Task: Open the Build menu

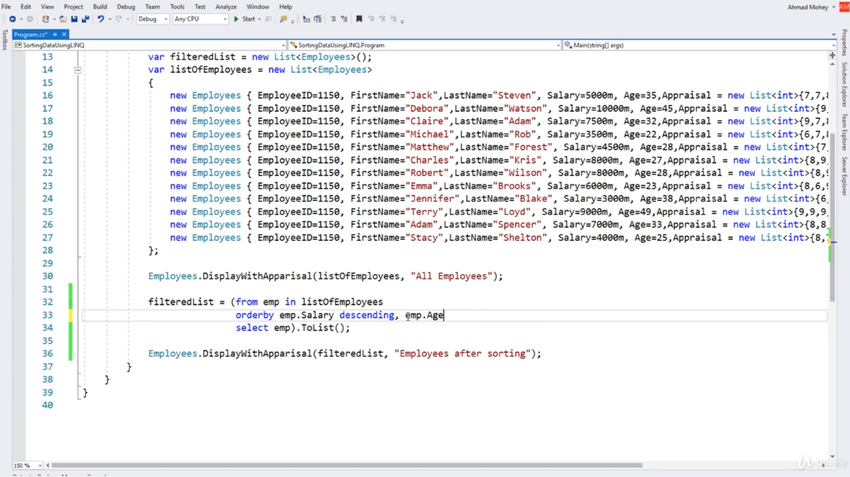Action: [100, 7]
